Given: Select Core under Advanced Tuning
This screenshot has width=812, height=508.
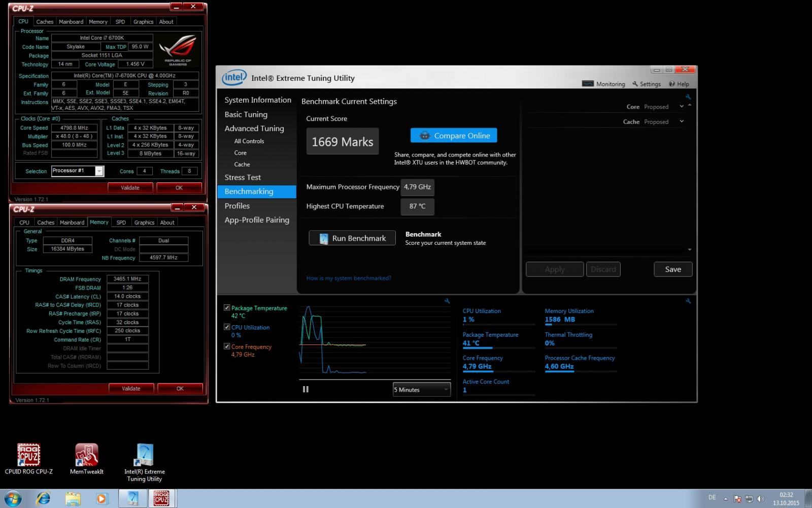Looking at the screenshot, I should (241, 153).
